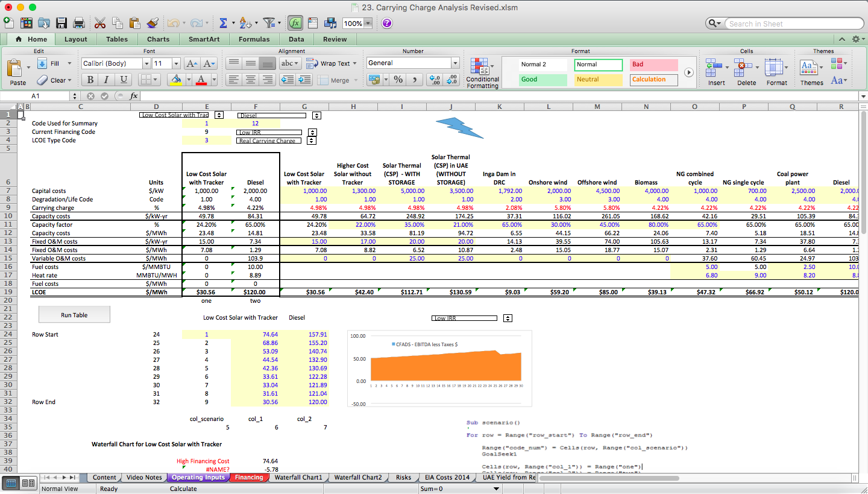
Task: Increase the cell indent
Action: point(304,80)
